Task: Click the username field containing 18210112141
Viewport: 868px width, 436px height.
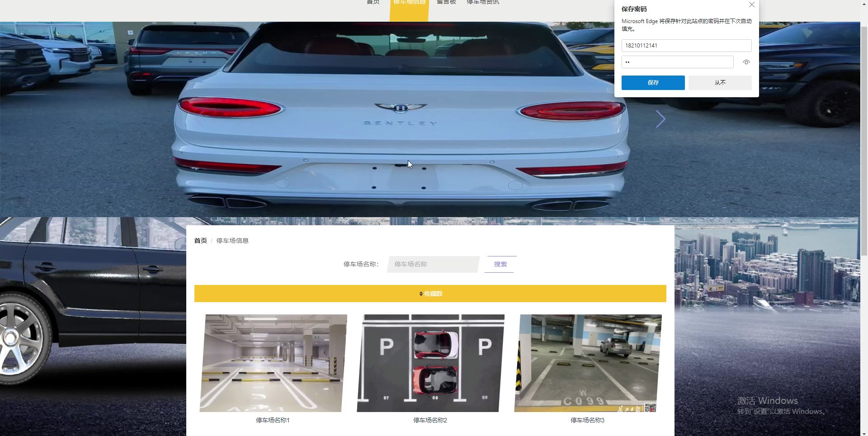Action: [x=686, y=46]
